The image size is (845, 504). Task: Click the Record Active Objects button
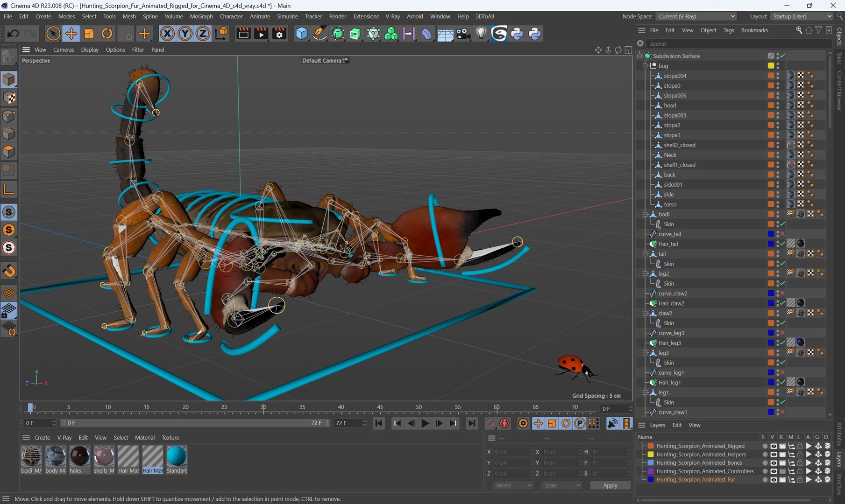click(490, 423)
